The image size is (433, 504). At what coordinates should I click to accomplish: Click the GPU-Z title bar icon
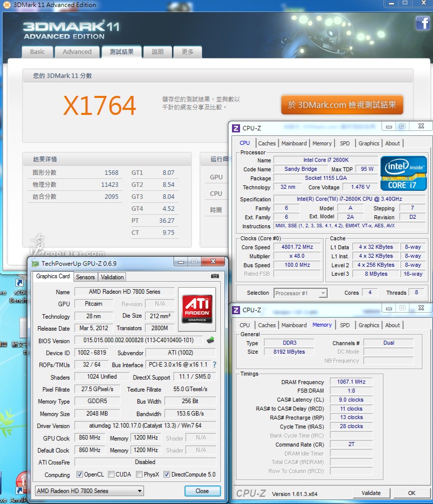point(35,264)
